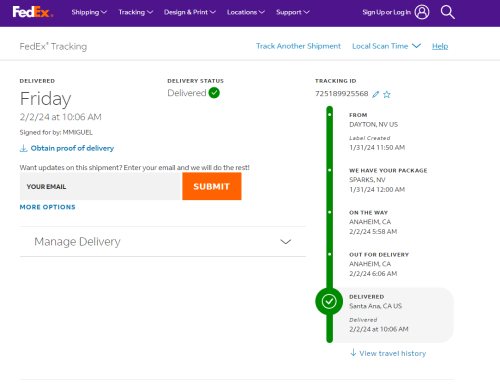Screen dimensions: 500x391
Task: Click 'DAYTON, NV US' origin text
Action: point(373,124)
